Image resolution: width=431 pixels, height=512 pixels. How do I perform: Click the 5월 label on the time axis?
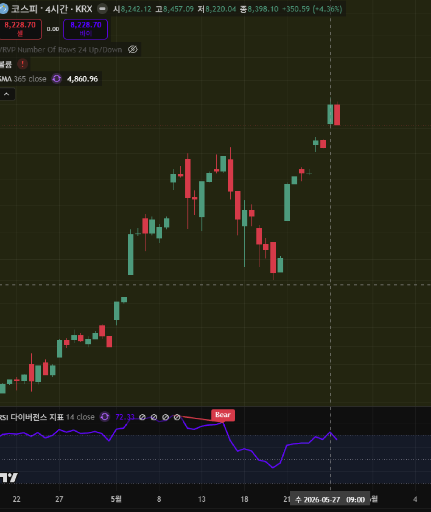point(116,499)
